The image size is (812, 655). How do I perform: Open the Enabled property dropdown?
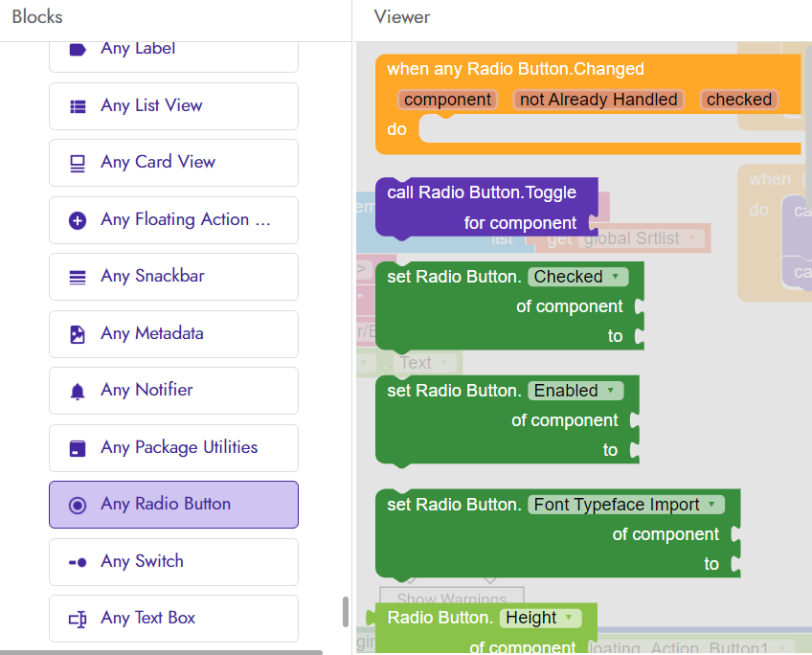[x=575, y=391]
